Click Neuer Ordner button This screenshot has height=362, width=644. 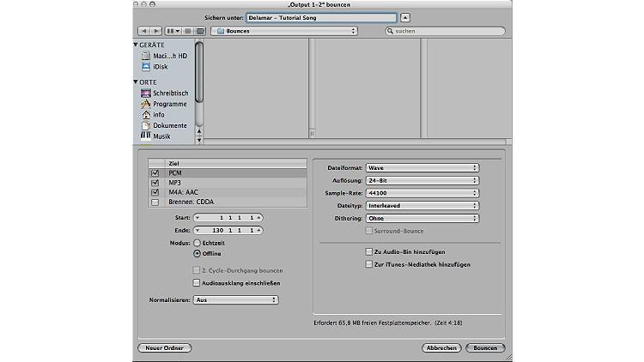pyautogui.click(x=164, y=348)
